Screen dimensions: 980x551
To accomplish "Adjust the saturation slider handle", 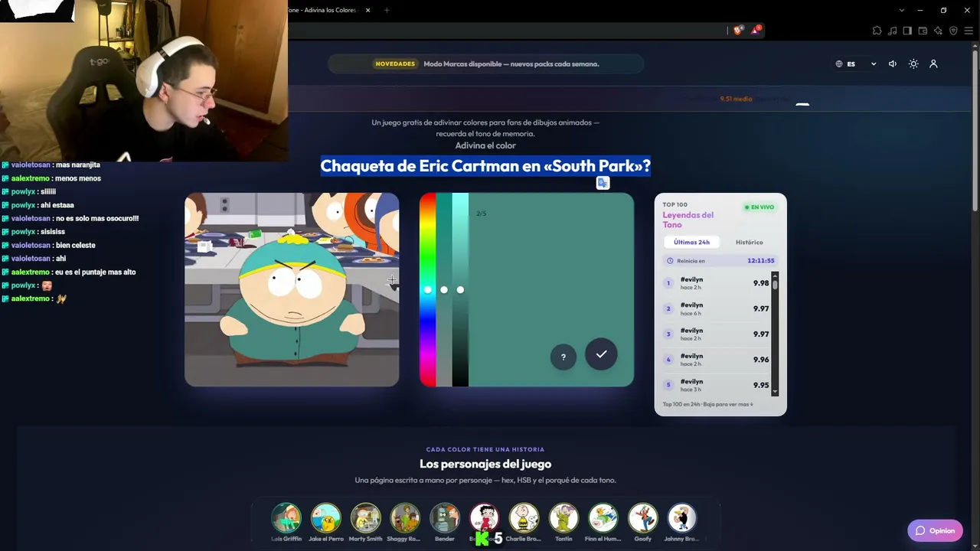I will coord(444,290).
